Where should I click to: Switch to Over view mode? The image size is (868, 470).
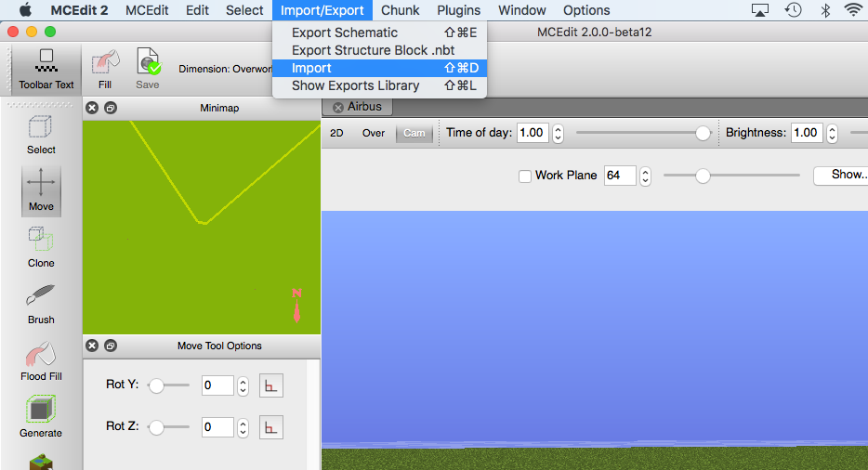point(374,134)
